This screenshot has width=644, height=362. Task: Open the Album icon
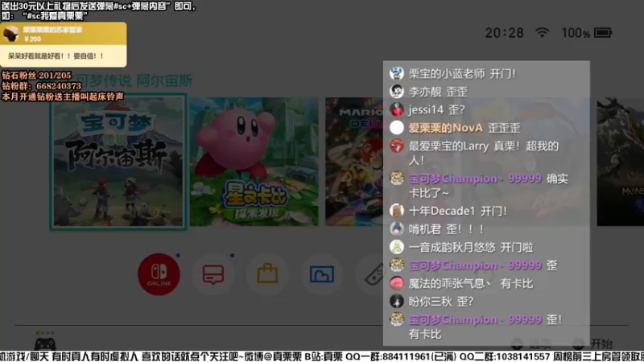click(321, 274)
